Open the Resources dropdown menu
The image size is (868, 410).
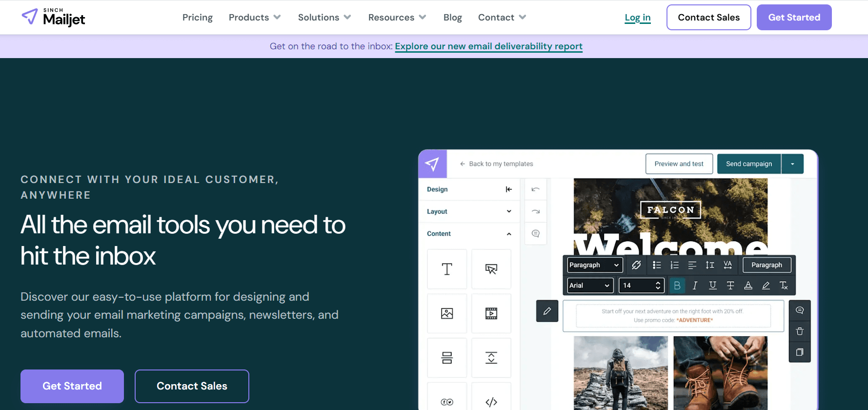tap(397, 17)
